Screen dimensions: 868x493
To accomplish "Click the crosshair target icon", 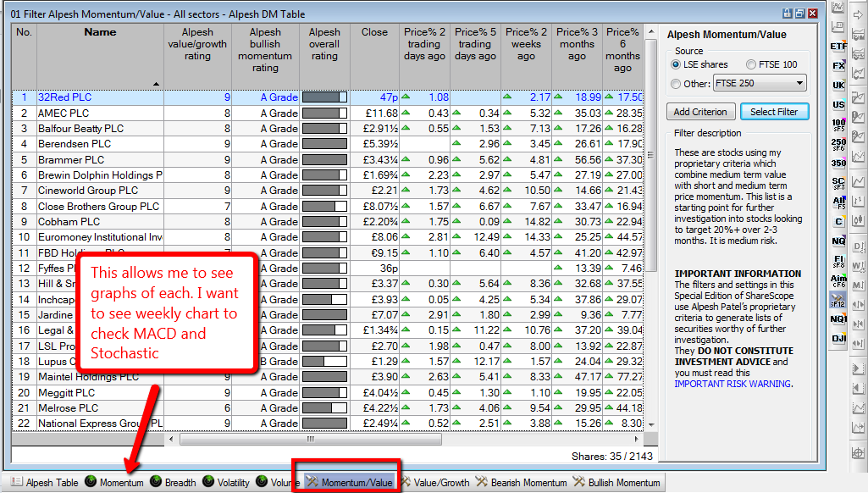I will coord(858,452).
